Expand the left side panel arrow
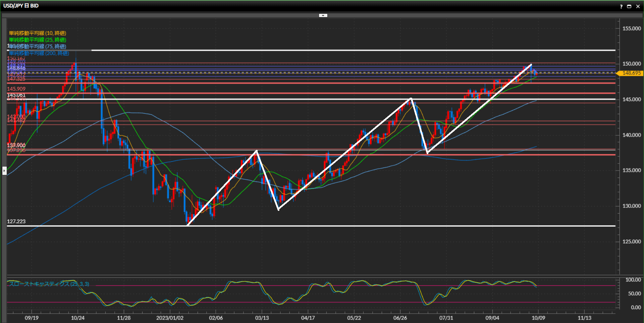The image size is (644, 323). click(x=4, y=171)
